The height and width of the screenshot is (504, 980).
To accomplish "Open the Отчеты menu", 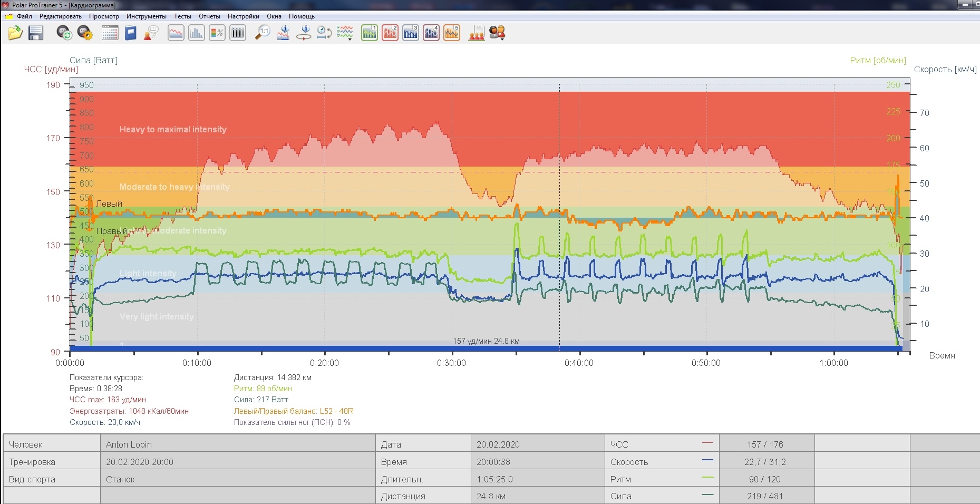I will point(209,16).
